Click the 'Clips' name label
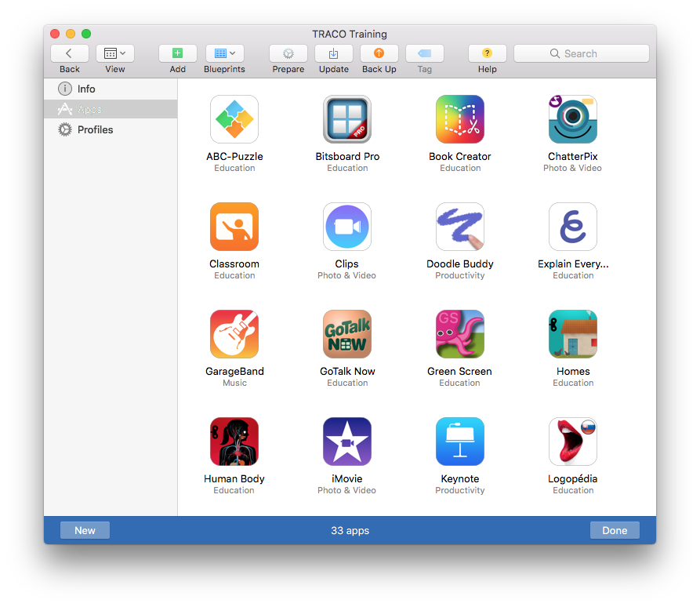The image size is (700, 607). pos(347,264)
